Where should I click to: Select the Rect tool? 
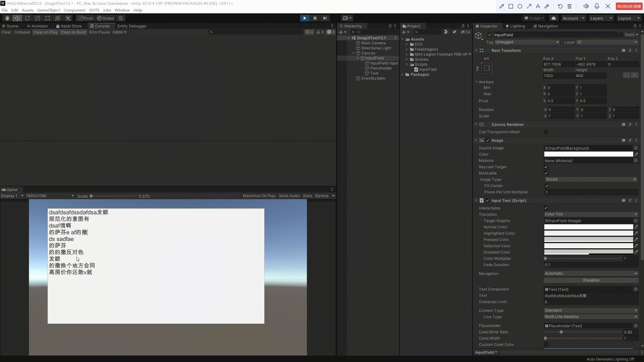pyautogui.click(x=47, y=18)
